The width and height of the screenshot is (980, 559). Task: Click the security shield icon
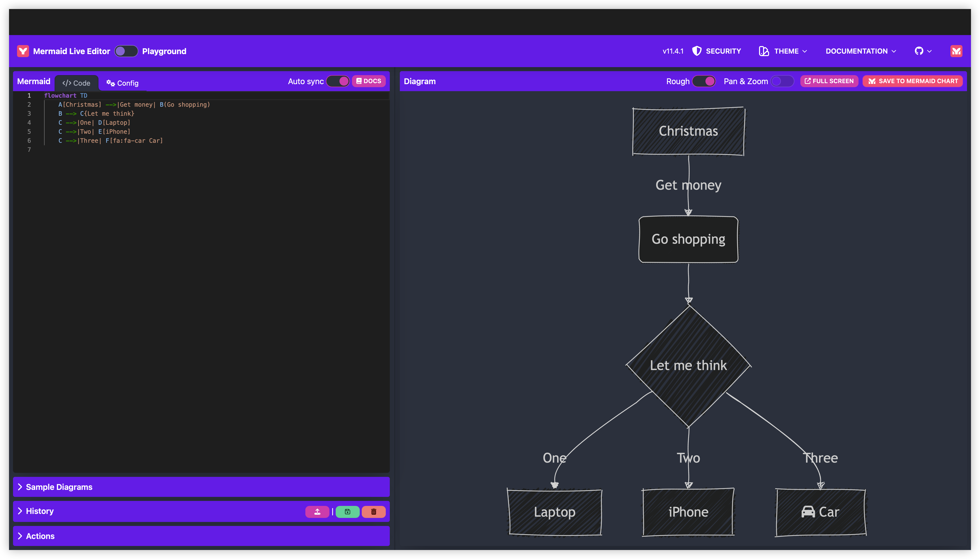[697, 51]
